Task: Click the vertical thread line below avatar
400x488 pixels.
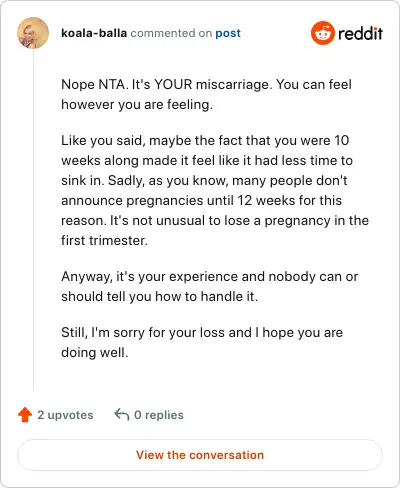Action: click(x=33, y=220)
